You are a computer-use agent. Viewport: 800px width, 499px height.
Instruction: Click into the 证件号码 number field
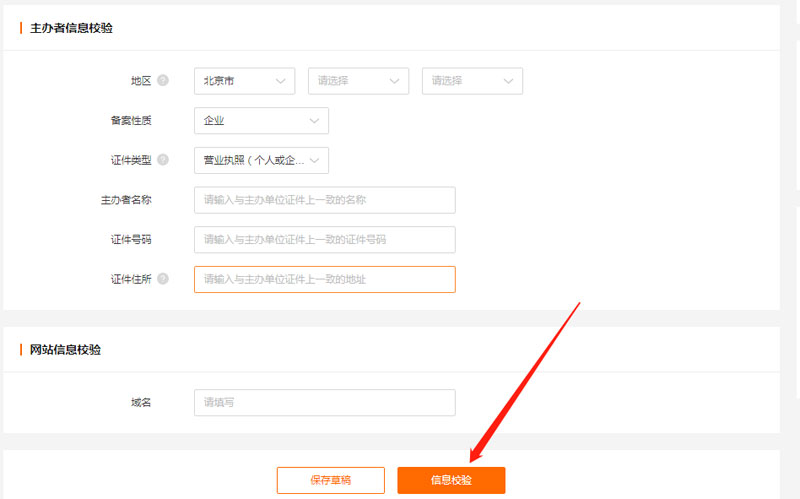pos(324,240)
